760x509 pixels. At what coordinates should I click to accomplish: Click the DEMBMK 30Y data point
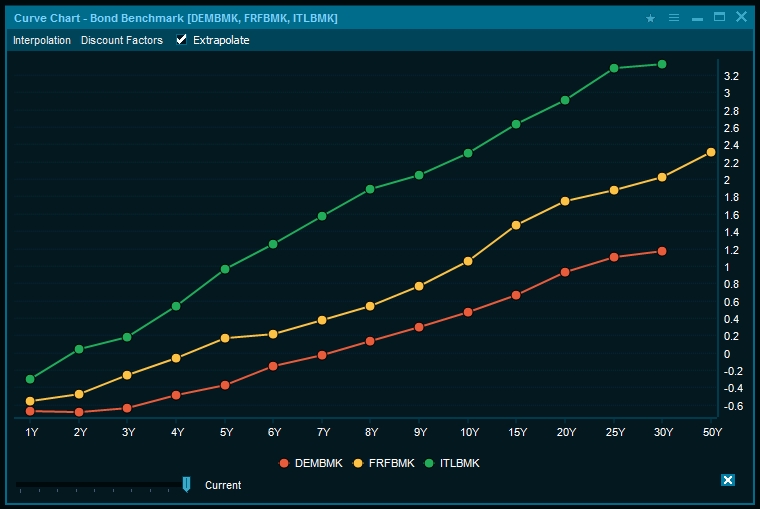click(662, 251)
